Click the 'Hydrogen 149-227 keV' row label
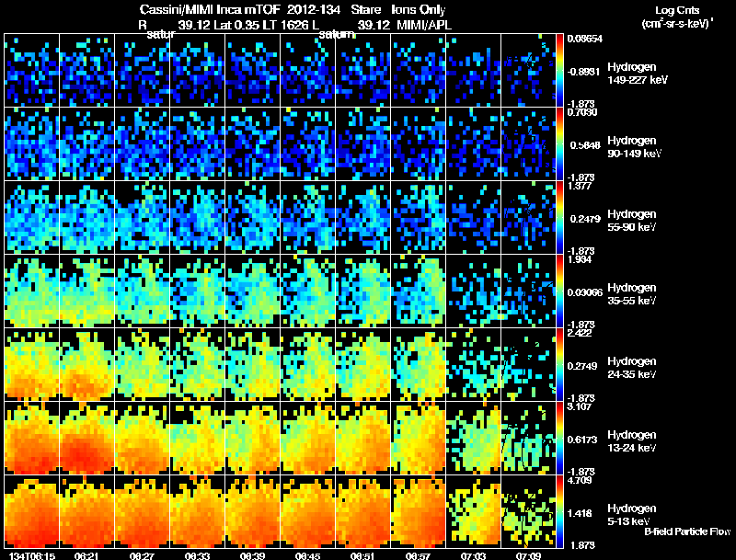The height and width of the screenshot is (560, 736). click(x=638, y=74)
